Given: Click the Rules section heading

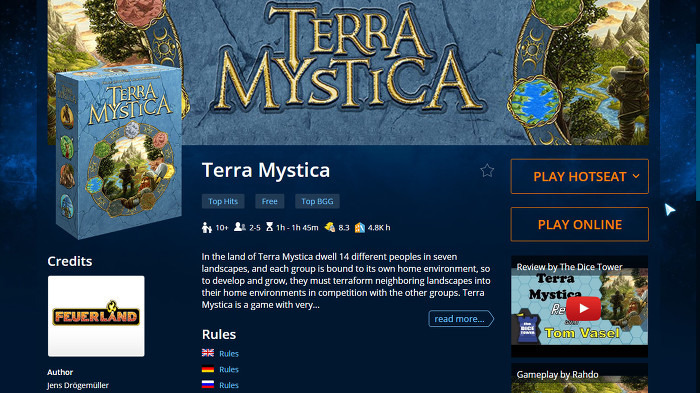Looking at the screenshot, I should pyautogui.click(x=219, y=334).
